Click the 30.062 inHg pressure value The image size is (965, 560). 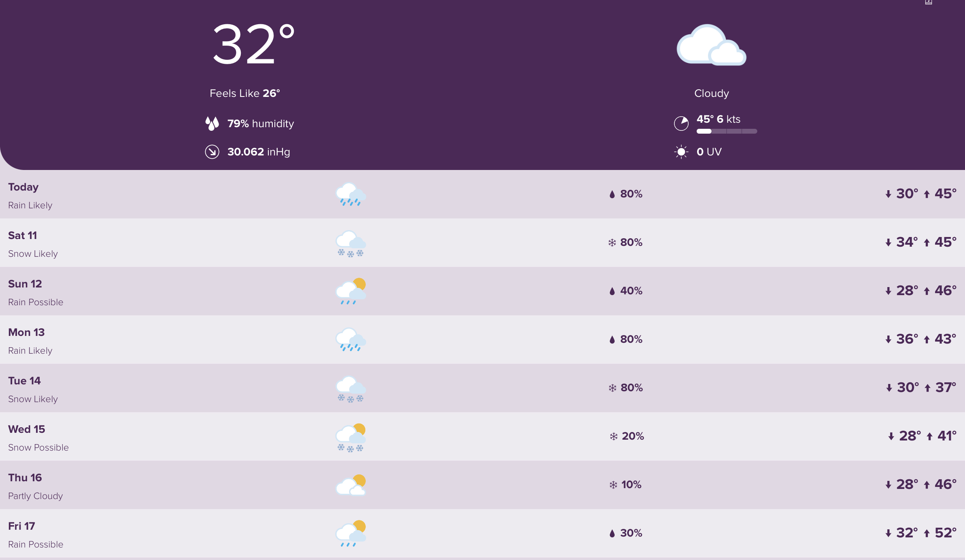259,152
